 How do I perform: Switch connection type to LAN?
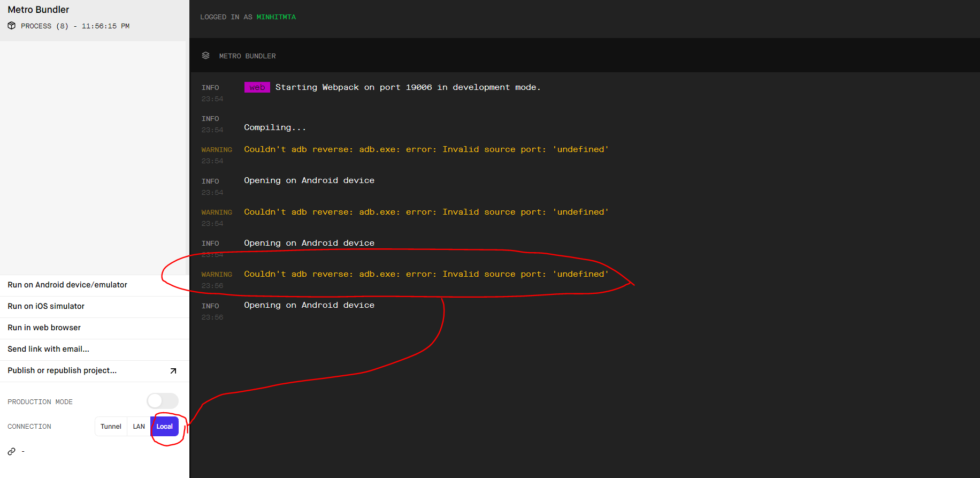coord(139,427)
